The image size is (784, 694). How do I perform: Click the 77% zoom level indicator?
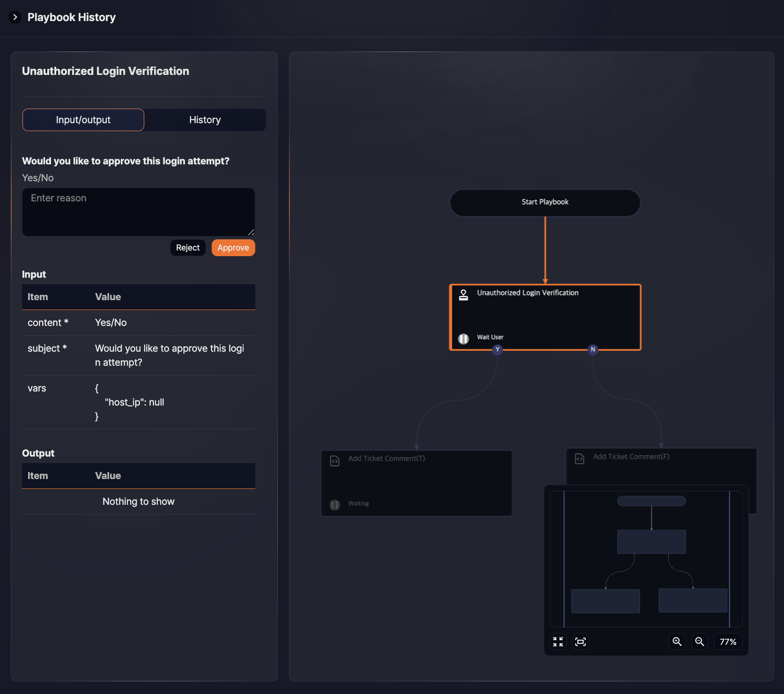point(728,642)
